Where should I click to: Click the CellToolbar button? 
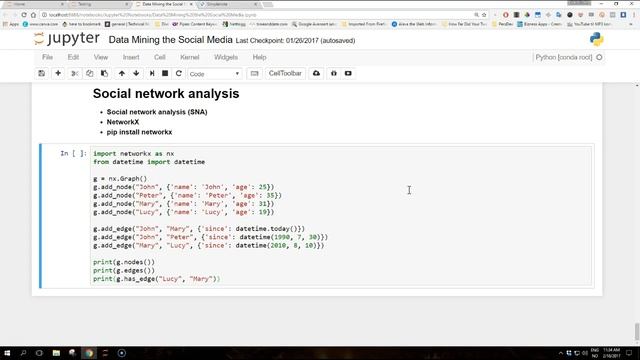285,73
